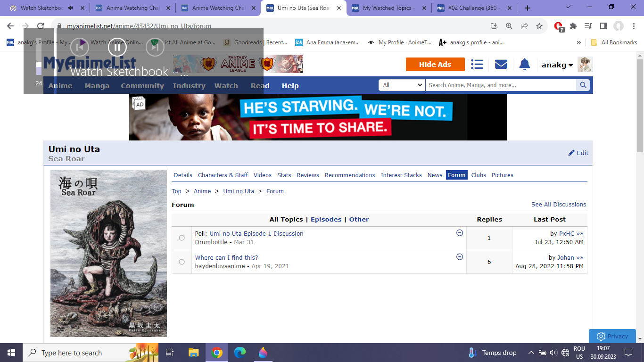Bookmark this page with the star icon
This screenshot has height=362, width=644.
click(x=539, y=26)
